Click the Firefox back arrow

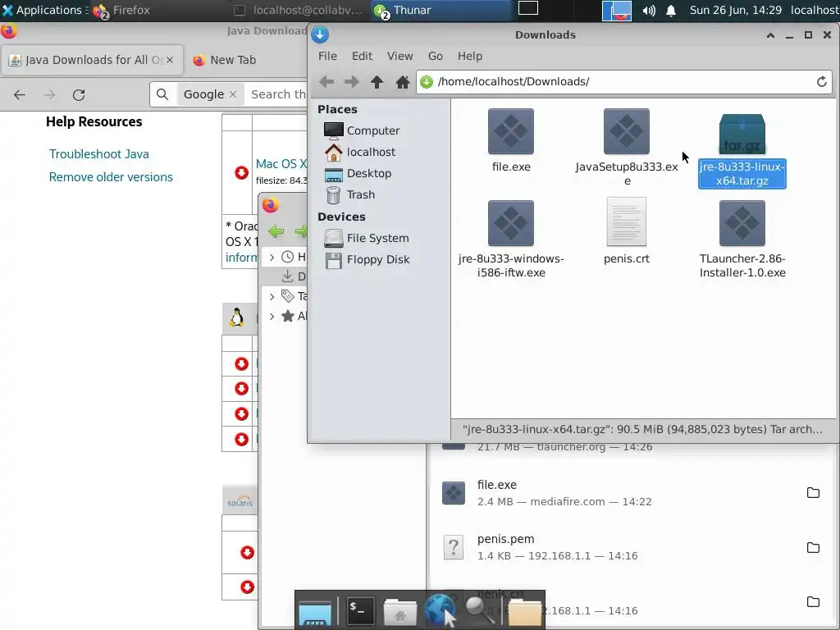tap(20, 95)
